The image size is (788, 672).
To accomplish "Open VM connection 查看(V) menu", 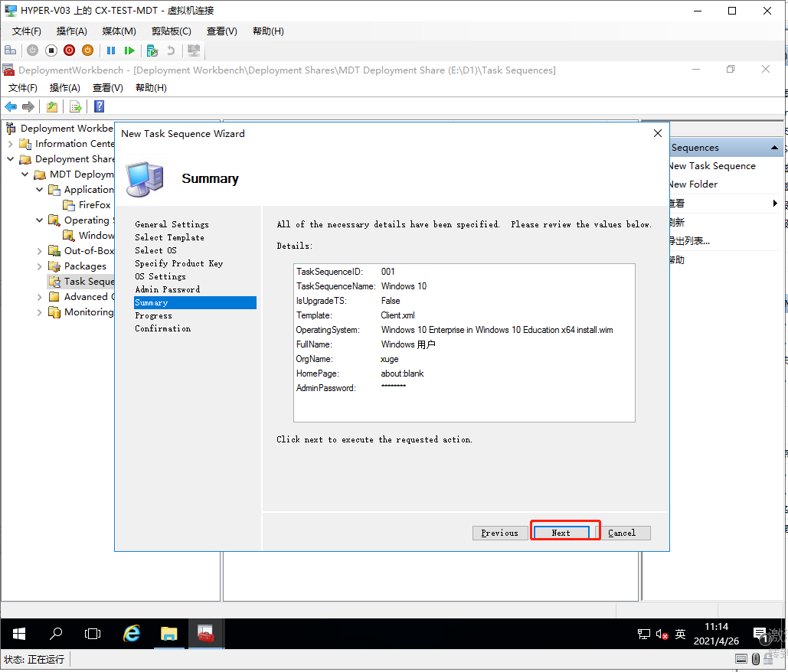I will [221, 31].
